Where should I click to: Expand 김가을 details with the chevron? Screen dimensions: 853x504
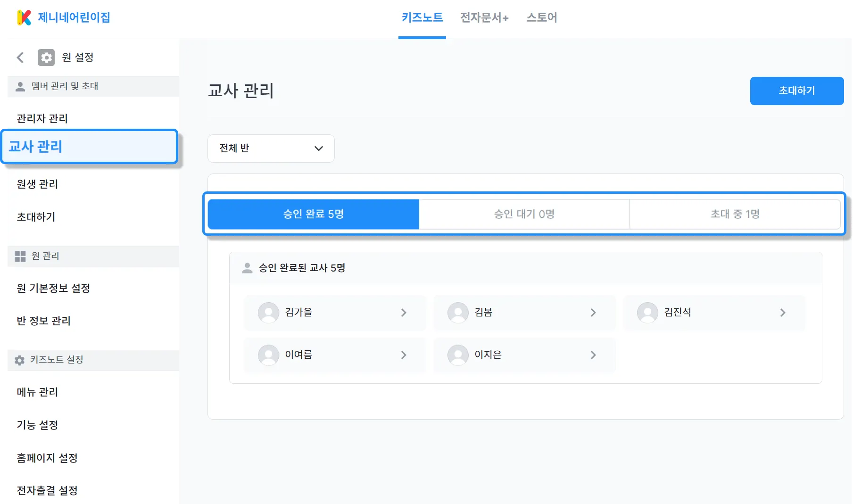[x=404, y=313]
